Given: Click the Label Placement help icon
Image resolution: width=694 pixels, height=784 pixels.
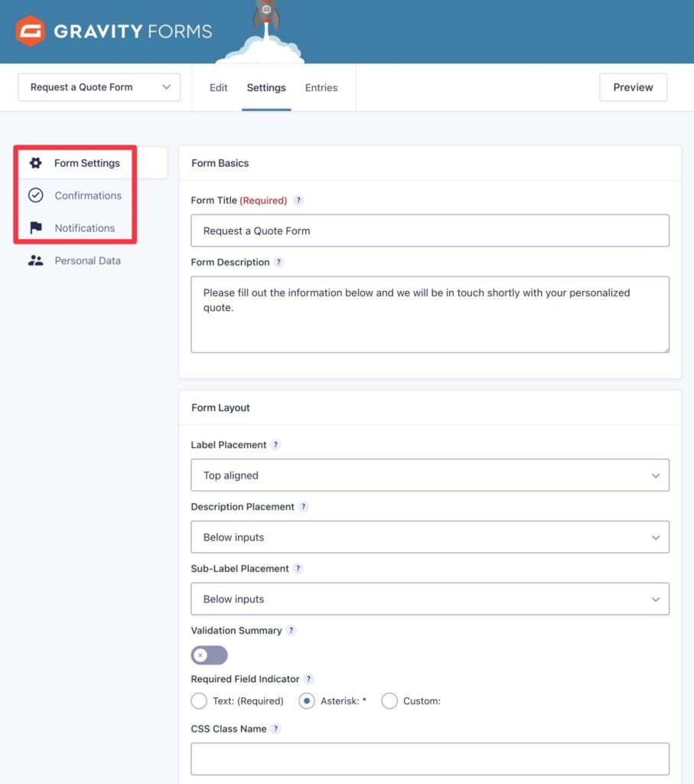Looking at the screenshot, I should pyautogui.click(x=277, y=445).
